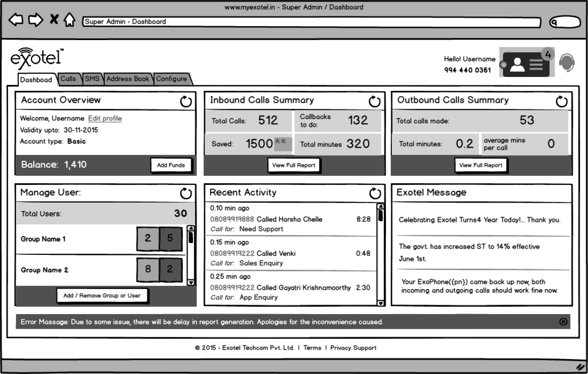Click Add / Remove Group or User
The image size is (588, 374).
click(x=102, y=295)
